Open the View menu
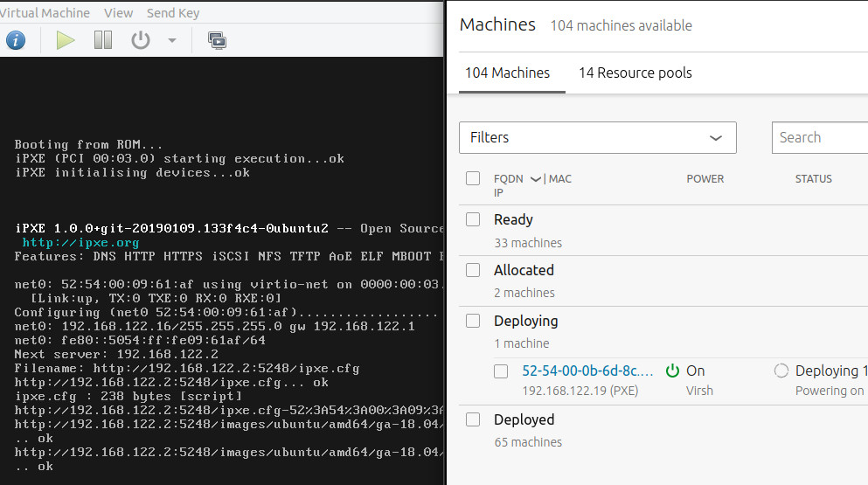 click(118, 12)
